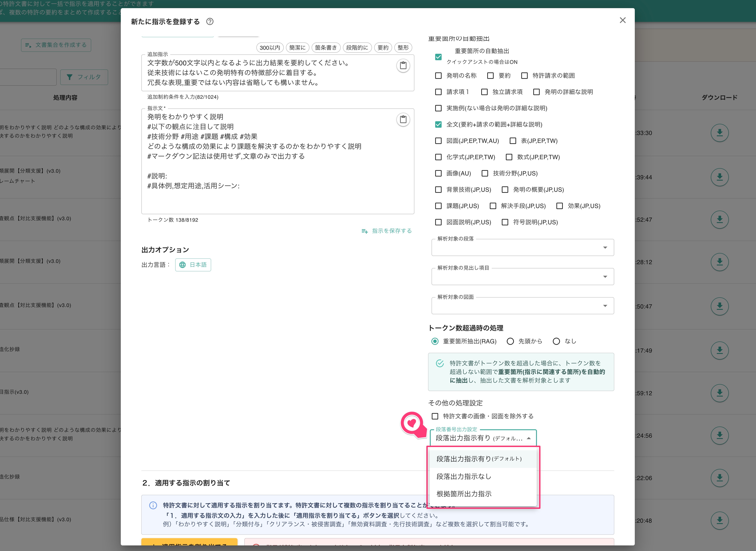The width and height of the screenshot is (756, 551).
Task: Copy the 追加指示 text using clipboard icon
Action: [403, 65]
